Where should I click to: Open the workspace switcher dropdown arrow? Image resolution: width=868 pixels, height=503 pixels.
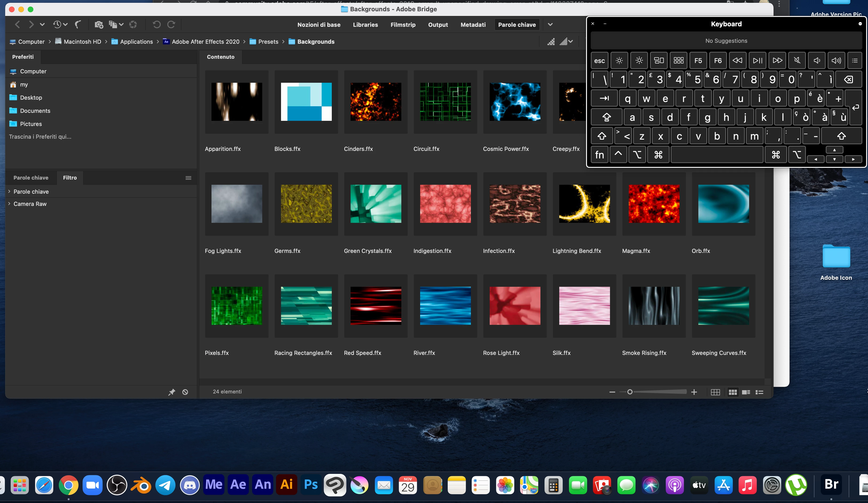click(x=550, y=24)
